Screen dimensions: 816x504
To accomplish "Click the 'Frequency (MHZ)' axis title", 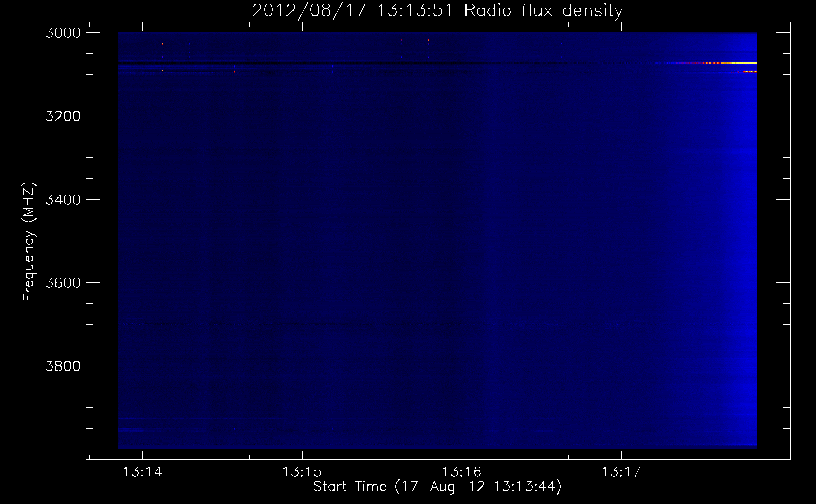I will coord(29,242).
